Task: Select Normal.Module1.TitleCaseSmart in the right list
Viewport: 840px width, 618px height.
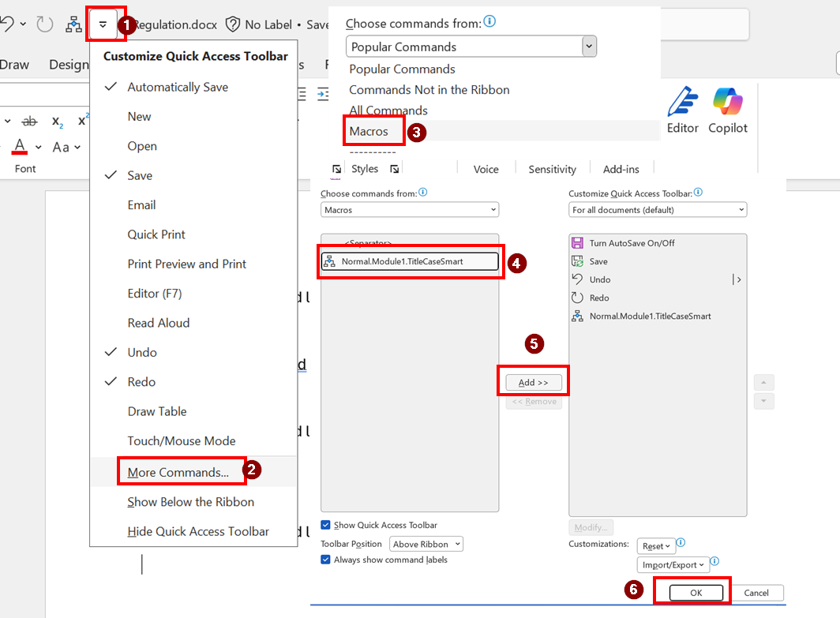Action: pos(658,316)
